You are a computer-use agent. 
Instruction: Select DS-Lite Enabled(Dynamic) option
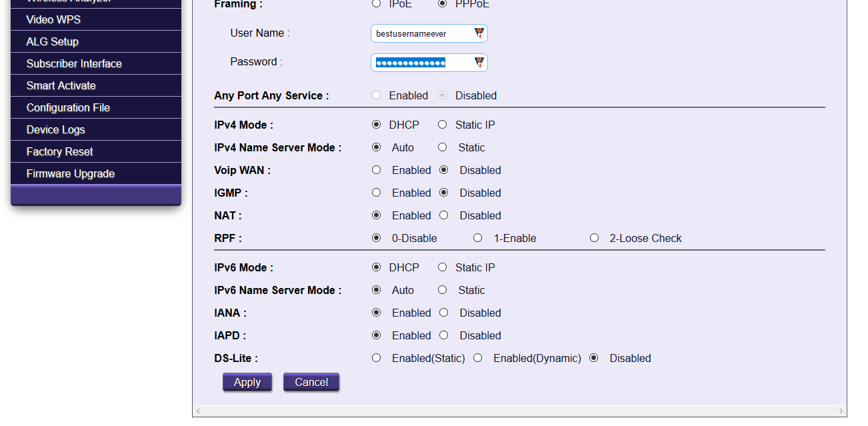coord(477,358)
